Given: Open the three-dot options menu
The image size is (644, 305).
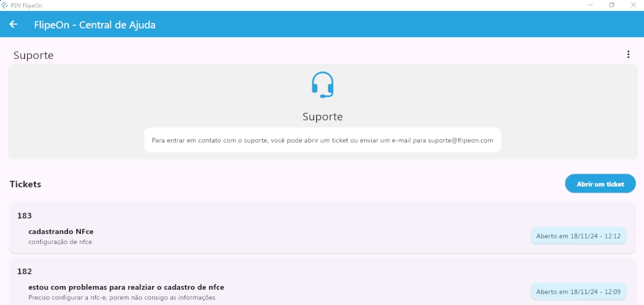Looking at the screenshot, I should coord(628,54).
